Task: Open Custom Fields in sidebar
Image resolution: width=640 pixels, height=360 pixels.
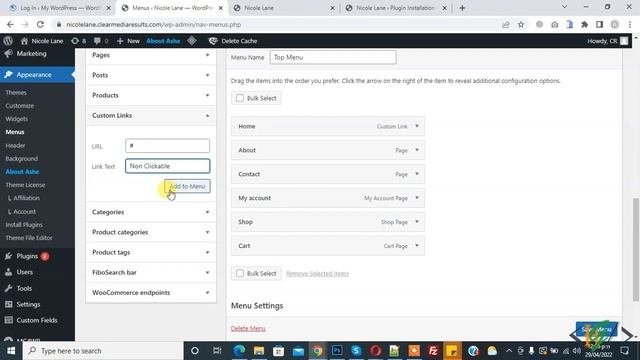Action: coord(37,320)
